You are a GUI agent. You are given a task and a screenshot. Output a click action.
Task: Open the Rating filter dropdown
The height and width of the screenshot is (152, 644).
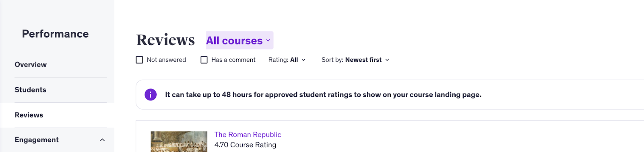287,60
